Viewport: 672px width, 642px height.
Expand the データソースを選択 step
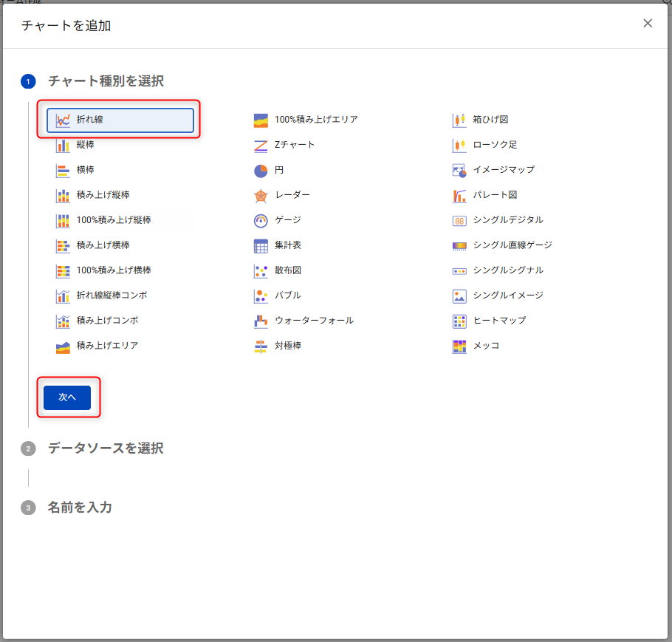click(x=106, y=448)
